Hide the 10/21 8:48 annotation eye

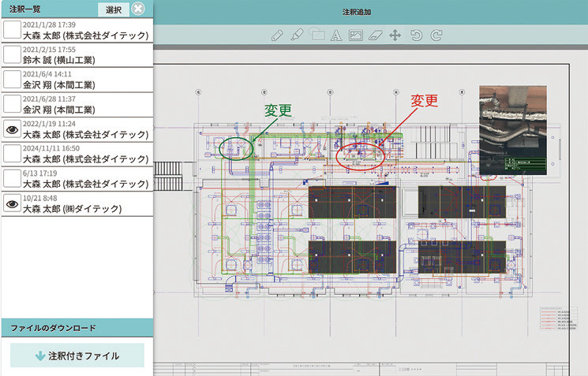click(x=13, y=204)
